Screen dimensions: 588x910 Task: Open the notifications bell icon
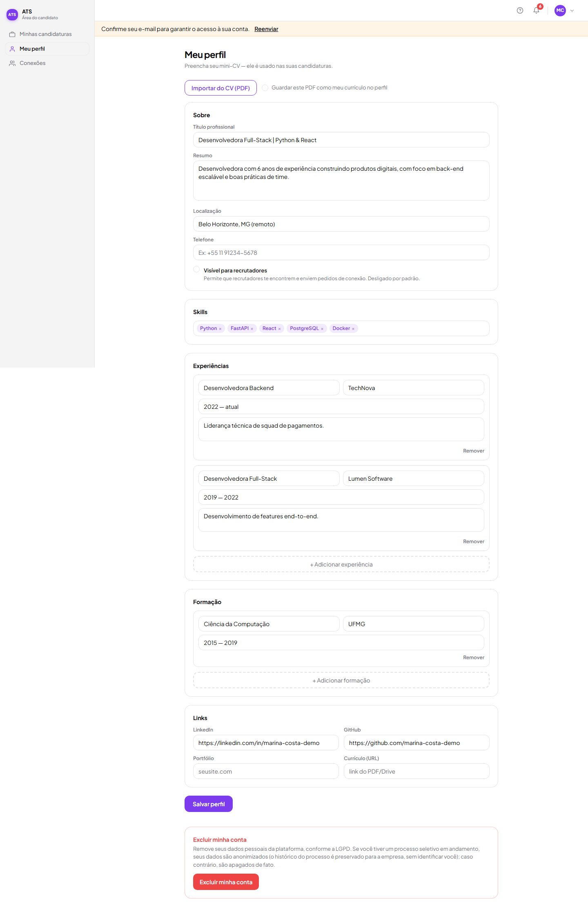(x=537, y=11)
